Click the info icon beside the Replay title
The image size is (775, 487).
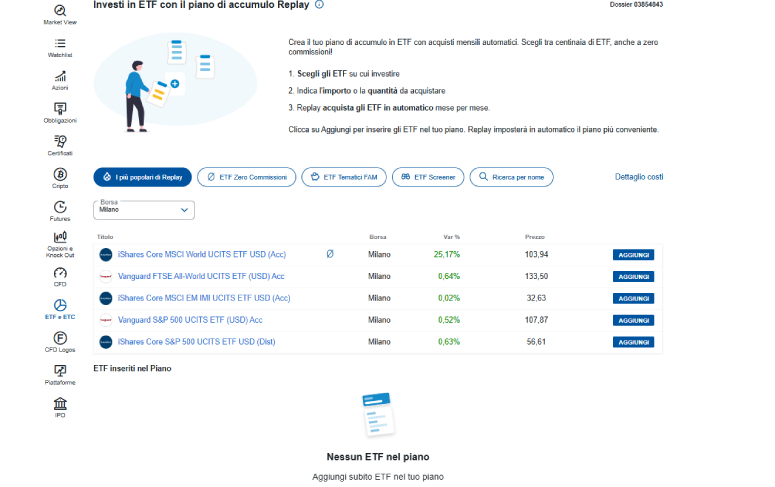pyautogui.click(x=319, y=4)
